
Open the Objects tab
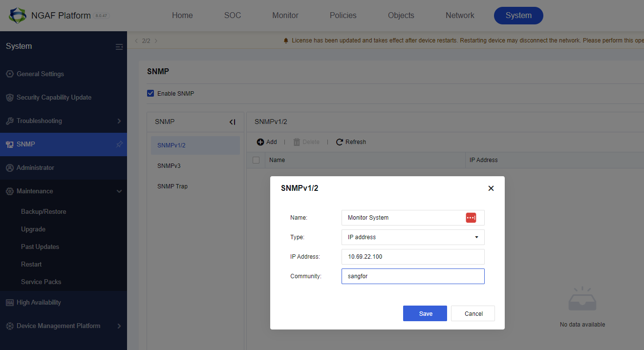tap(401, 16)
